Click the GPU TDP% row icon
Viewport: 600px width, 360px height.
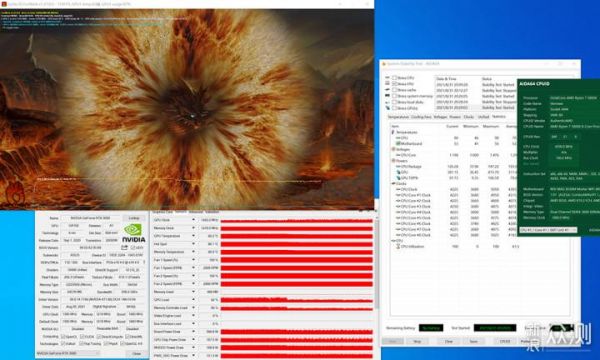pyautogui.click(x=398, y=178)
